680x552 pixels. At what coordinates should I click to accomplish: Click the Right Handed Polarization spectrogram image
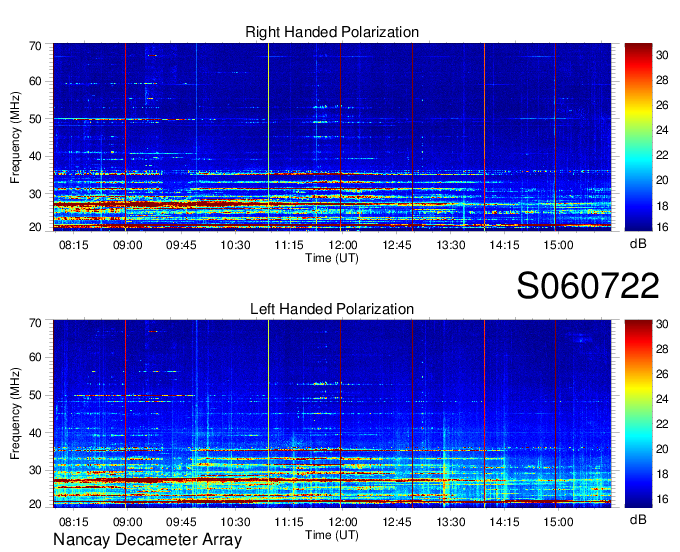(x=332, y=137)
